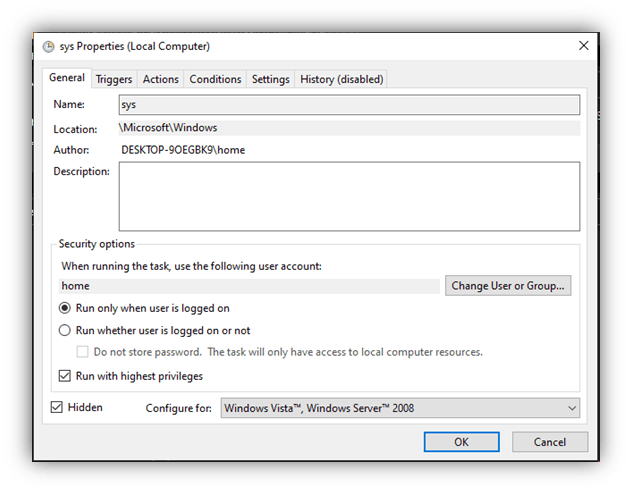
Task: Click the Cancel button
Action: (549, 442)
